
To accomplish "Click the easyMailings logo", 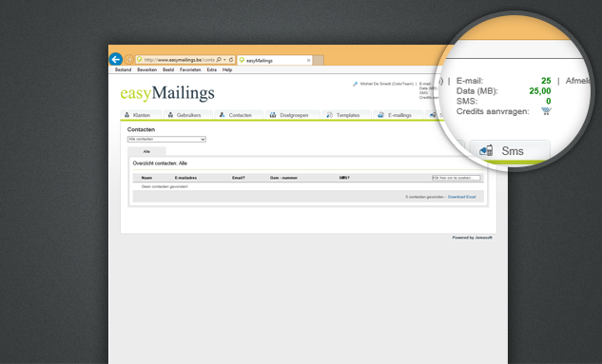I will pos(167,93).
